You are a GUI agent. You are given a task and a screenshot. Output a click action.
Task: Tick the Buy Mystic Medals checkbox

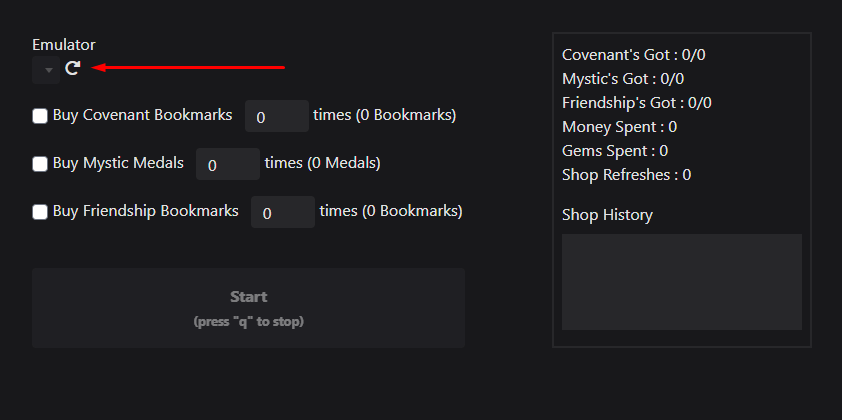(40, 164)
